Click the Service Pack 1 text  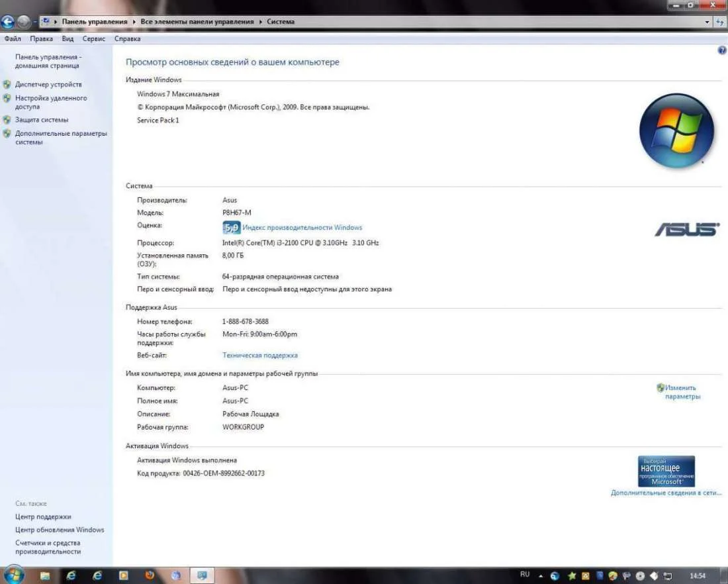coord(158,121)
